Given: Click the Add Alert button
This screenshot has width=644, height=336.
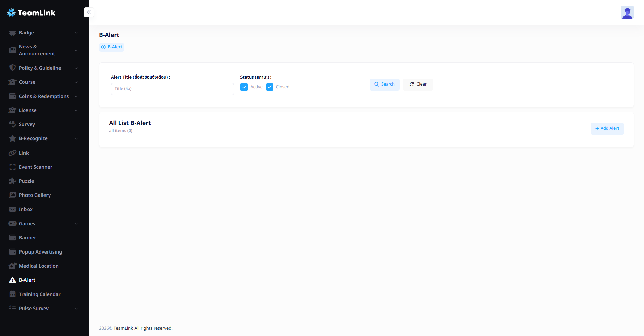Looking at the screenshot, I should tap(607, 129).
